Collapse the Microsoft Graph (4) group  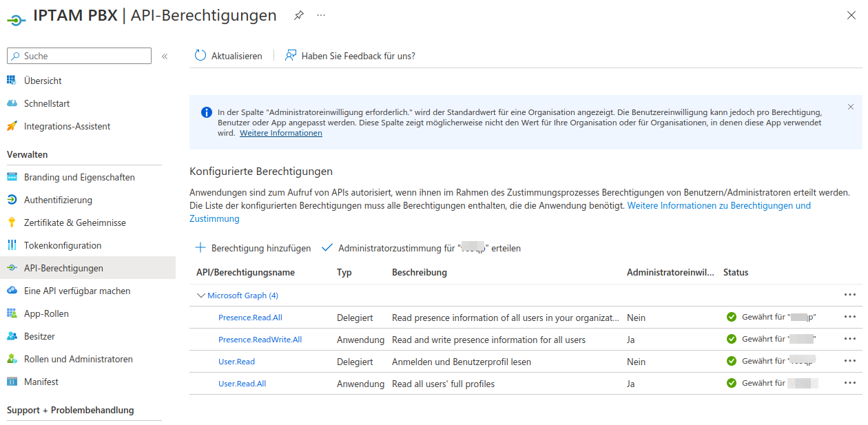coord(201,296)
